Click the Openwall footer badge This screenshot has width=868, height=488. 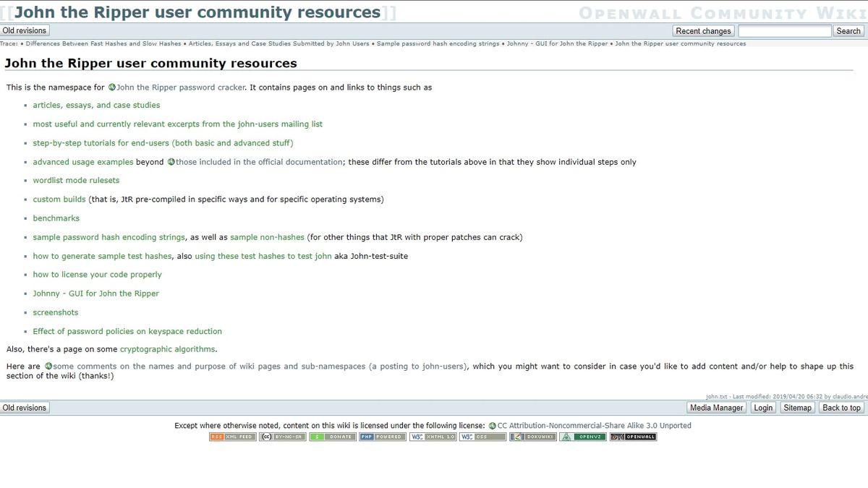click(633, 437)
